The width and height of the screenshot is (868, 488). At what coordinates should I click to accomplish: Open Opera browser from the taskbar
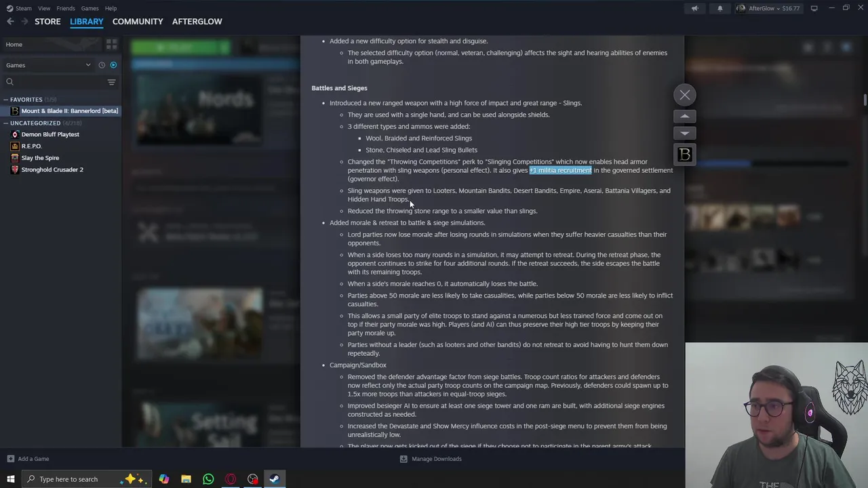tap(231, 479)
